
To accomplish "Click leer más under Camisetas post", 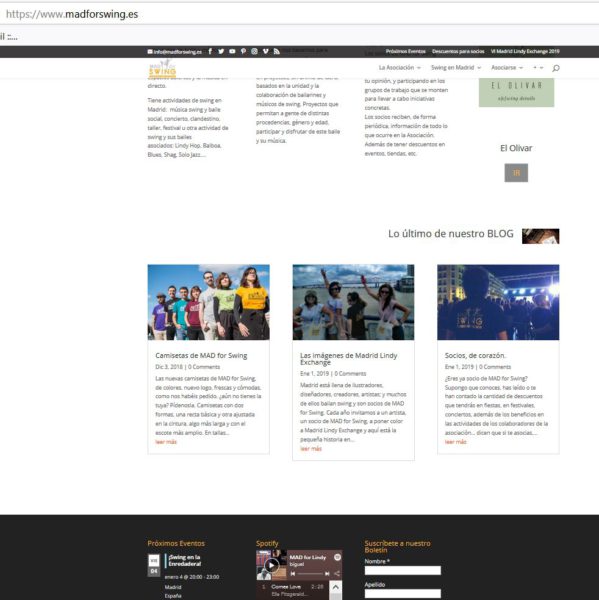I will [x=166, y=442].
